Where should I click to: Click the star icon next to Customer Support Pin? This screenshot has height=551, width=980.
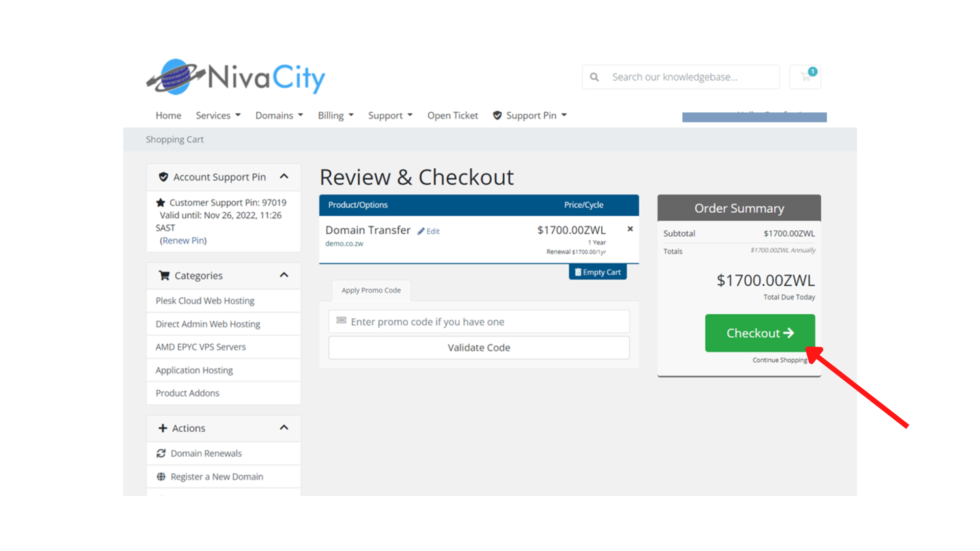click(x=161, y=203)
